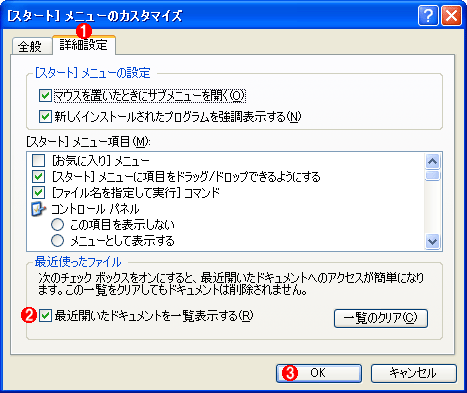Click the red number 3 annotation marker
This screenshot has height=393, width=467.
[x=290, y=373]
